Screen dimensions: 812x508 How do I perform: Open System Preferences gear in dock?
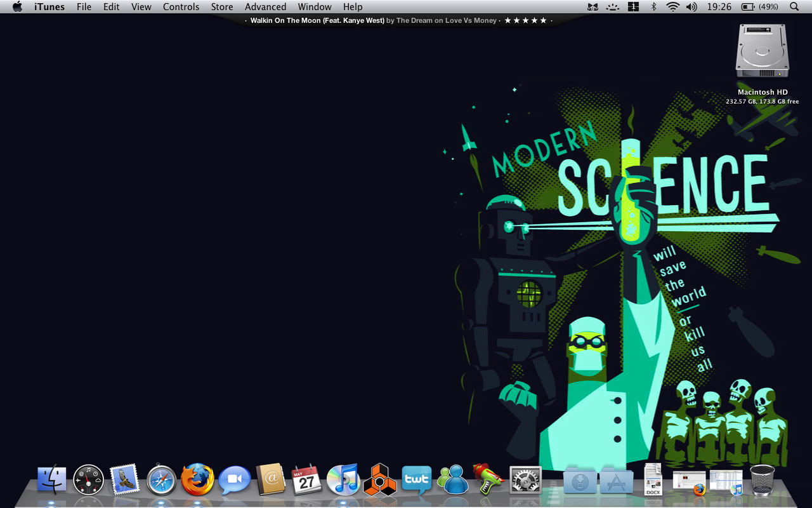(x=526, y=480)
